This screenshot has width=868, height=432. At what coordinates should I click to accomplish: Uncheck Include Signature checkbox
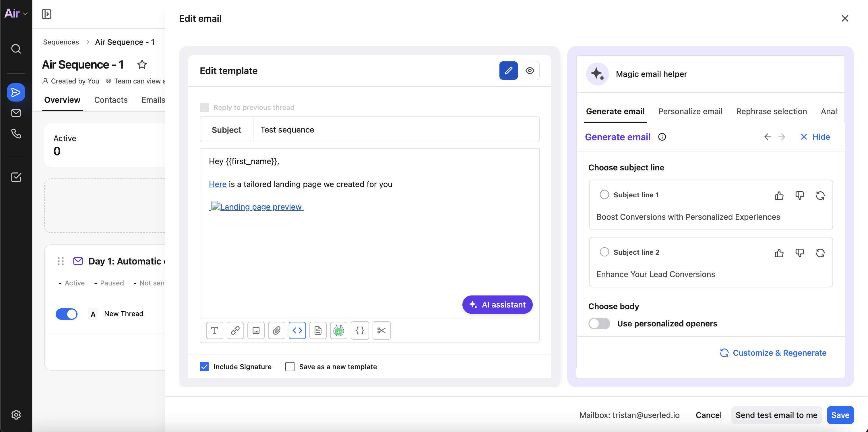(x=204, y=366)
